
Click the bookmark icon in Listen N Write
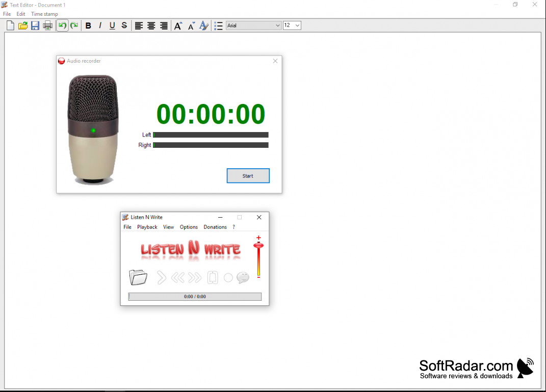(213, 277)
